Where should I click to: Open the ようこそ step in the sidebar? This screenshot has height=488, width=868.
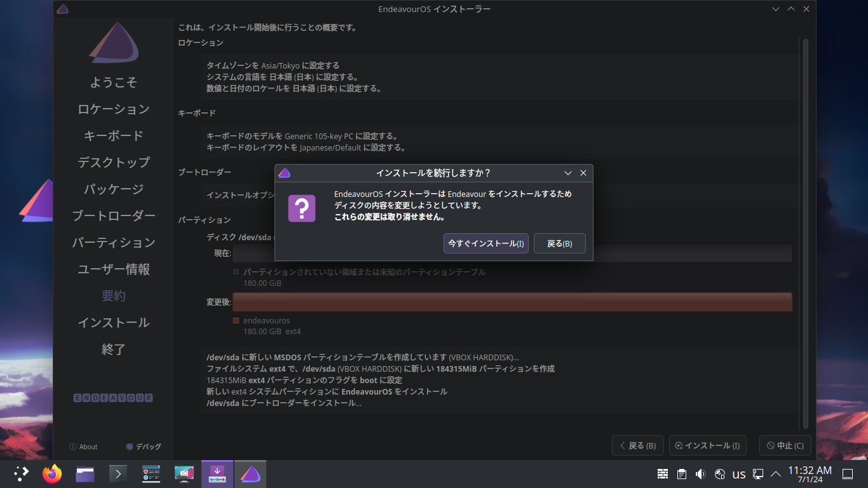(114, 83)
